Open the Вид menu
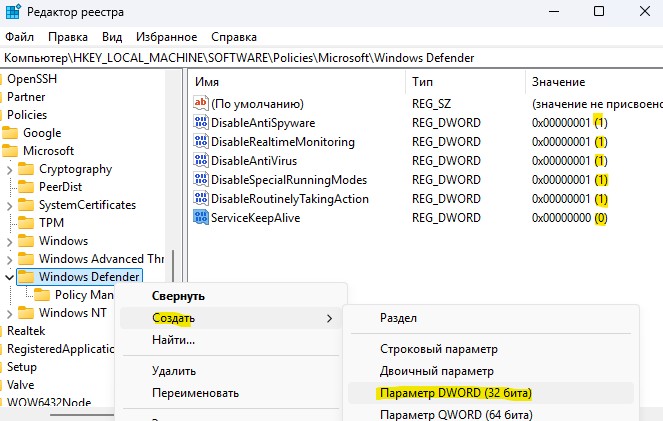 112,37
